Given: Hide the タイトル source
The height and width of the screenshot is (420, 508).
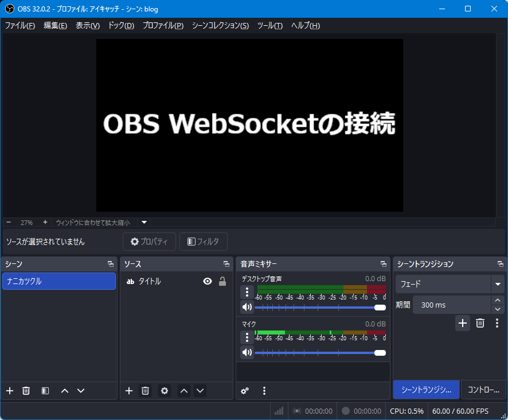Looking at the screenshot, I should 208,281.
